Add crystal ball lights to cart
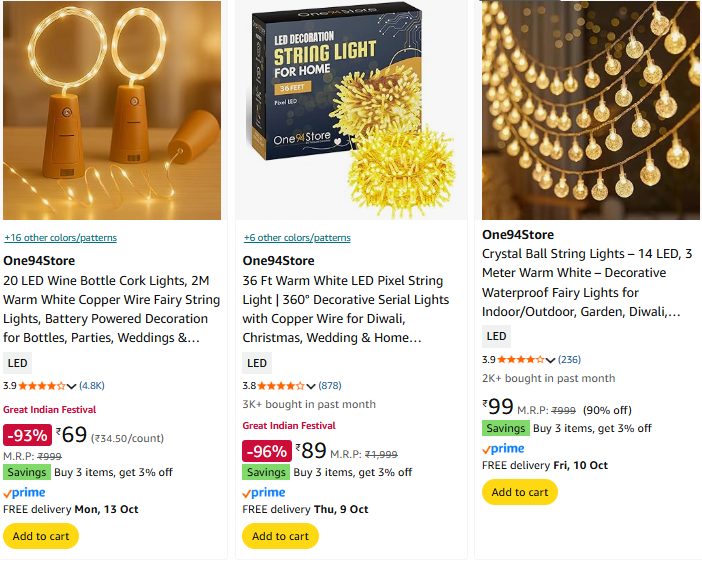Image resolution: width=702 pixels, height=564 pixels. 519,492
